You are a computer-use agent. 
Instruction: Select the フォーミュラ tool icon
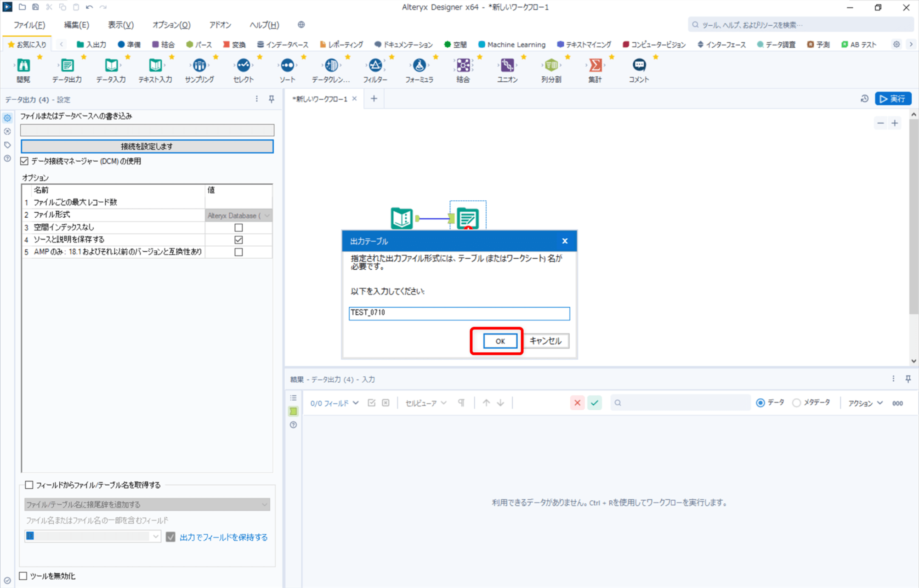420,66
